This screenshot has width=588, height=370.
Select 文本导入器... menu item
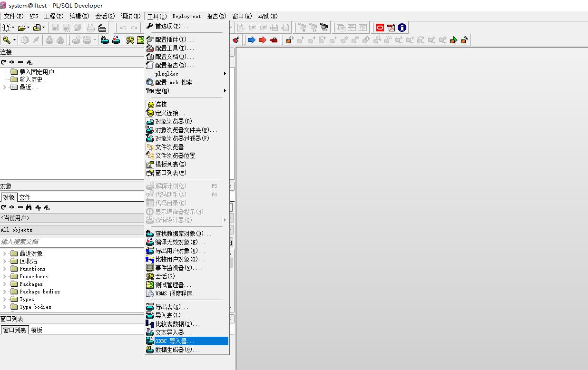click(187, 332)
